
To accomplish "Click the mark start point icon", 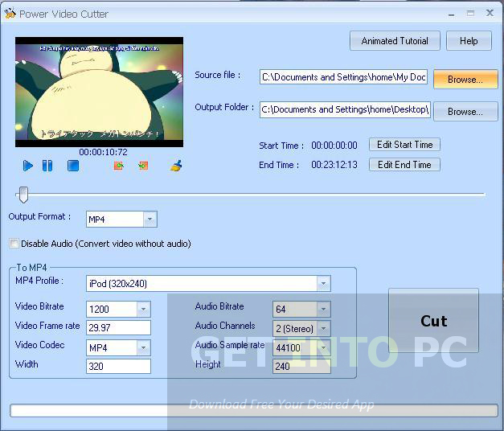I will click(119, 166).
